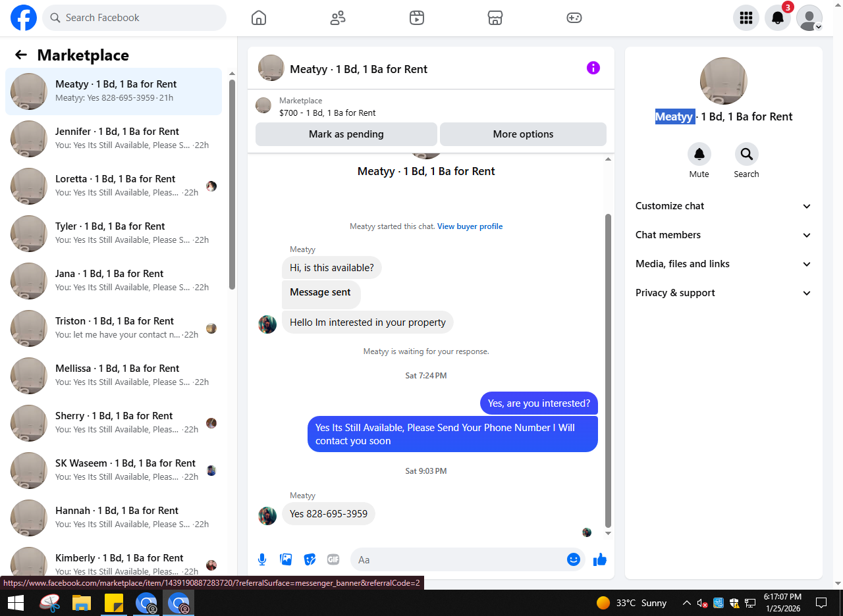The image size is (843, 616).
Task: Open SK Waseem's rental conversation
Action: click(113, 471)
